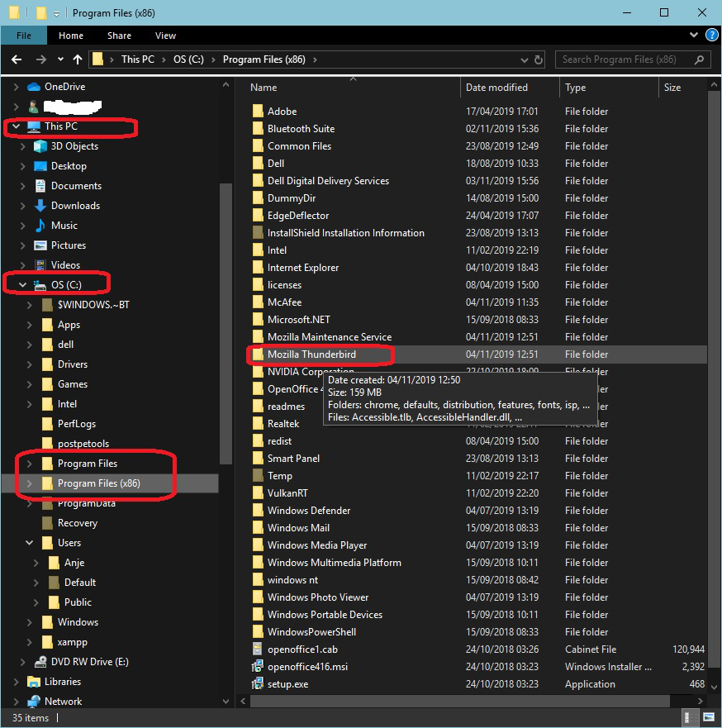Image resolution: width=722 pixels, height=728 pixels.
Task: Refresh the Program Files (x86) listing
Action: tap(539, 59)
